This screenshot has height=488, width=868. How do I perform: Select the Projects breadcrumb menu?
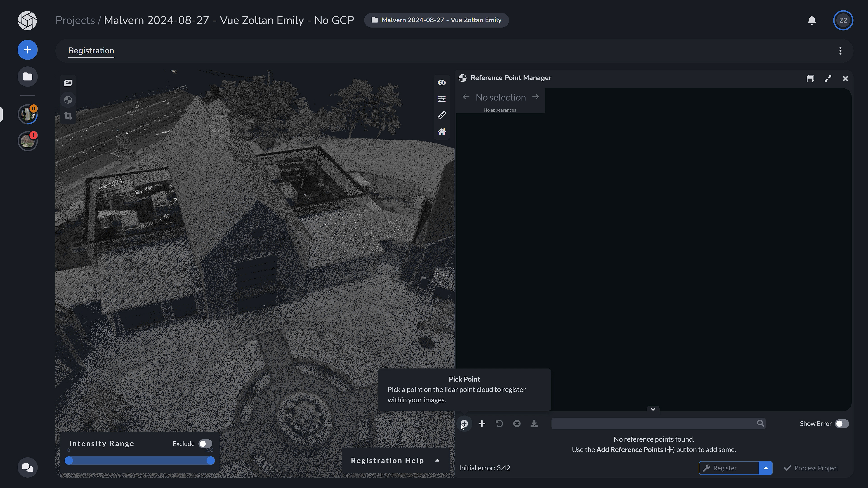point(75,20)
